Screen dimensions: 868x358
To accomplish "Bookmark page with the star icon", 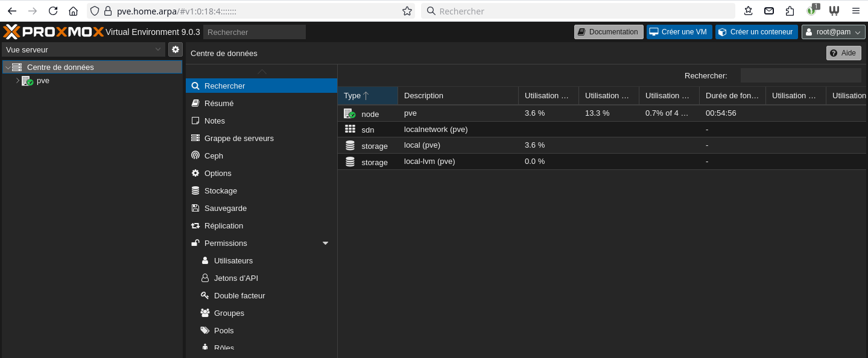I will [x=407, y=11].
